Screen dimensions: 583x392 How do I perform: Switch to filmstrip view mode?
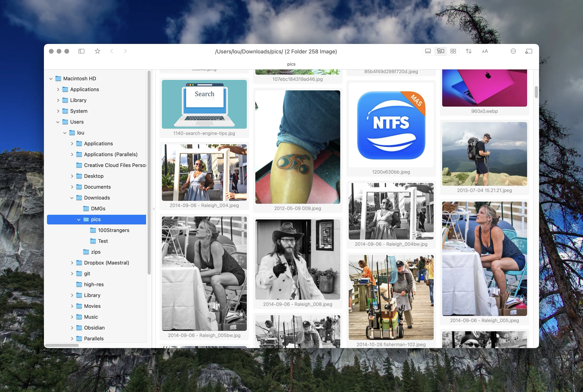[428, 51]
